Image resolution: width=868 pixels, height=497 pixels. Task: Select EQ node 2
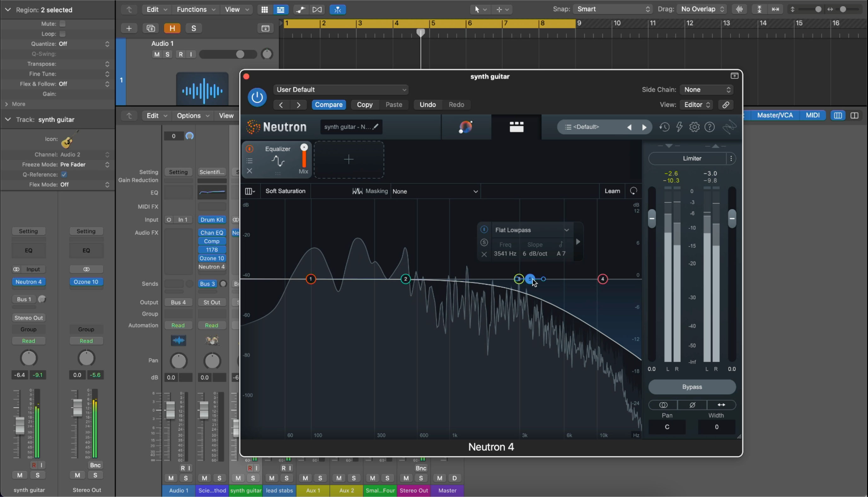406,279
